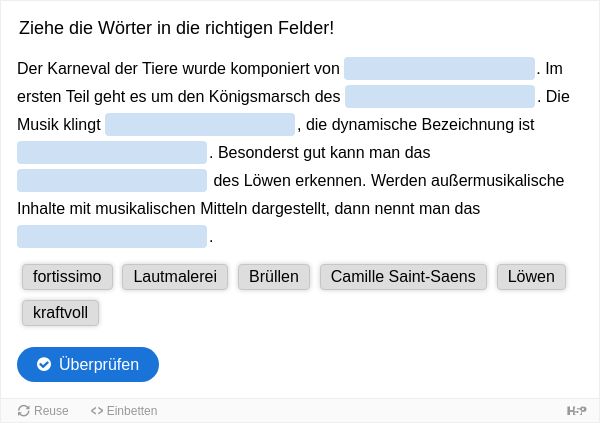Select the Lautmalerei word tile

pos(175,277)
